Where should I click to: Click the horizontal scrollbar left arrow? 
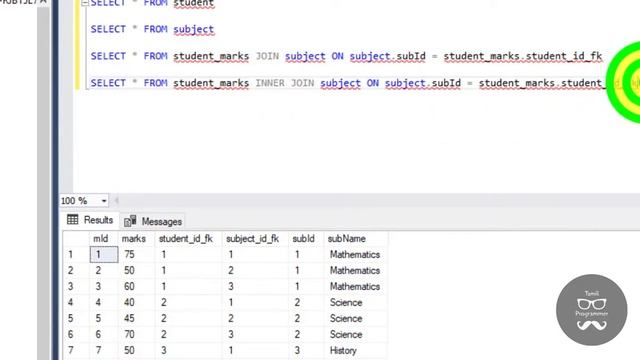click(x=116, y=200)
